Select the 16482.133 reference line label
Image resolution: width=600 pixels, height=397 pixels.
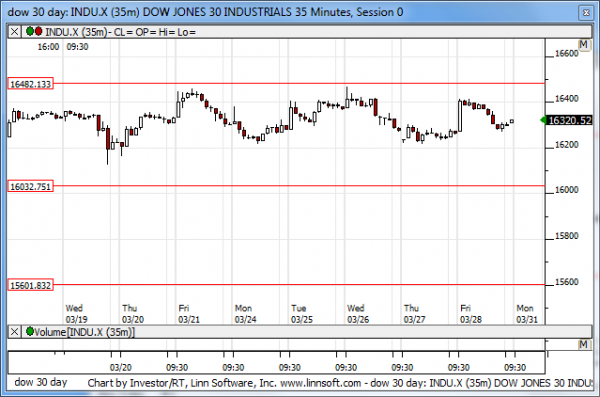tap(31, 83)
